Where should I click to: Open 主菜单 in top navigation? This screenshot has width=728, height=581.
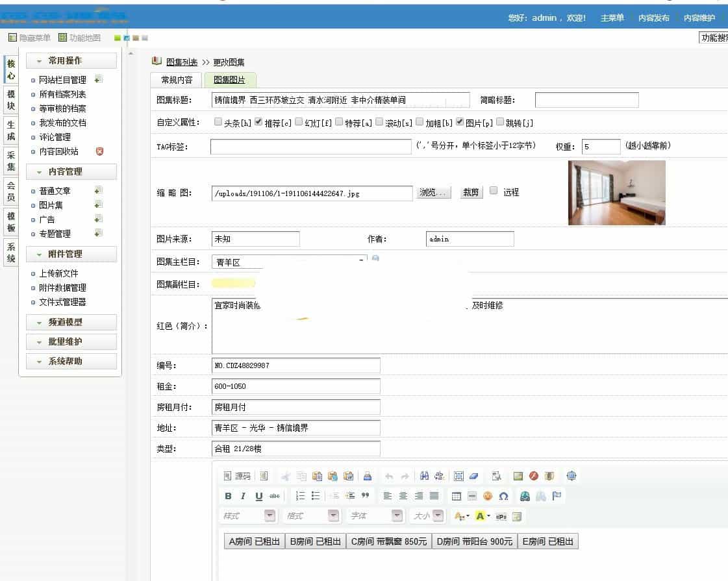tap(612, 18)
